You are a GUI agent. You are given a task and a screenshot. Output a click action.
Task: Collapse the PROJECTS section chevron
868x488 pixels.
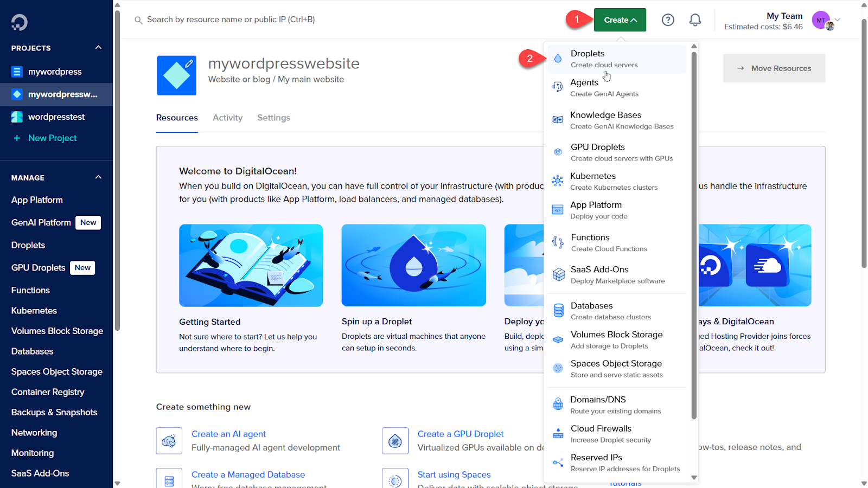coord(98,48)
